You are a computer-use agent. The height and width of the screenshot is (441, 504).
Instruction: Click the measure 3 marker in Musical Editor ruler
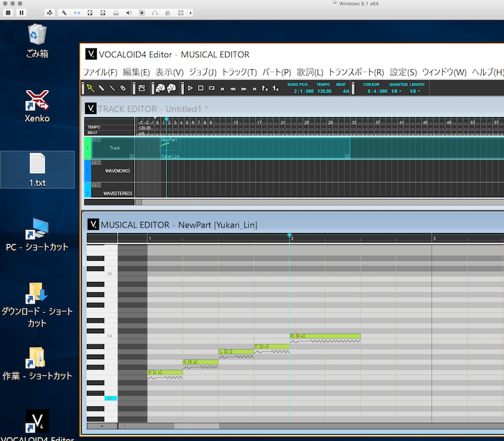click(x=434, y=239)
